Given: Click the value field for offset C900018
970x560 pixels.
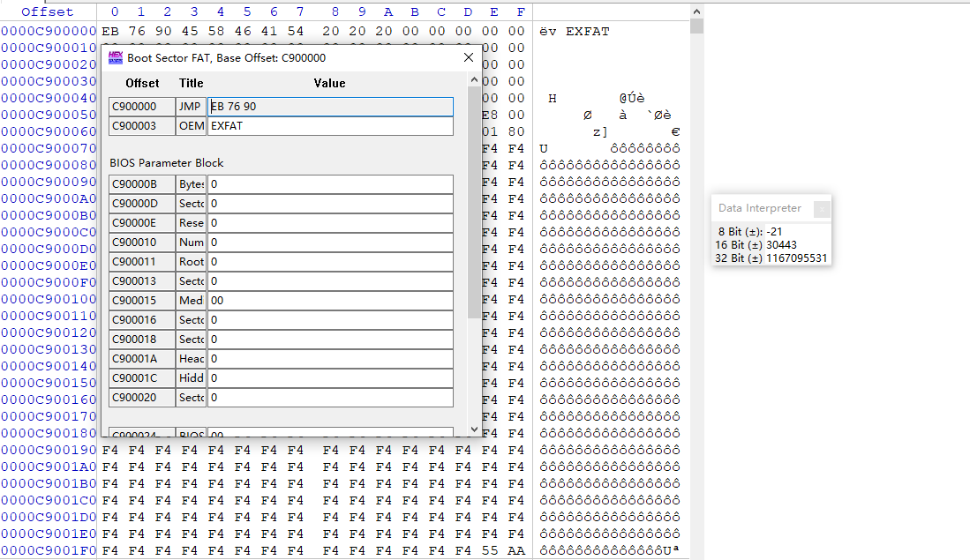Looking at the screenshot, I should pos(330,340).
